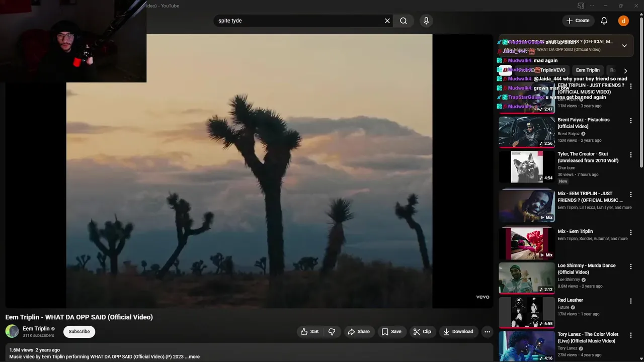Screen dimensions: 644x362
Task: Open the notifications bell
Action: [604, 21]
